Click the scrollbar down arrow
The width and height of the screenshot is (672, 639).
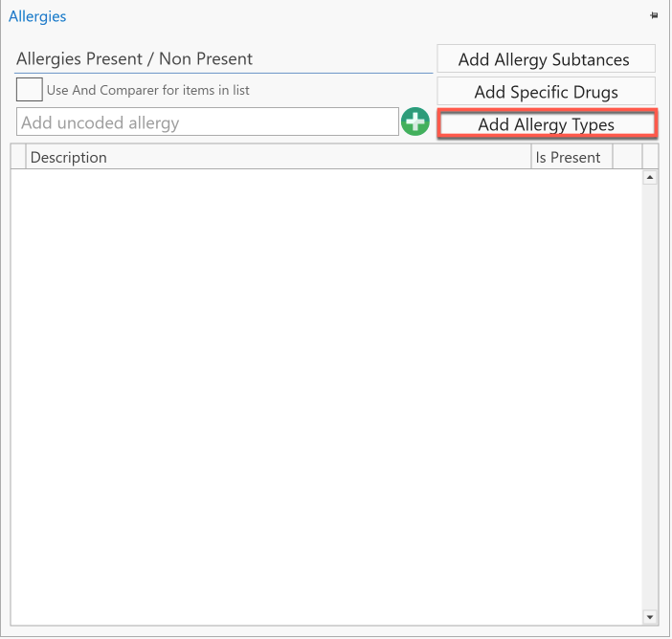[650, 617]
